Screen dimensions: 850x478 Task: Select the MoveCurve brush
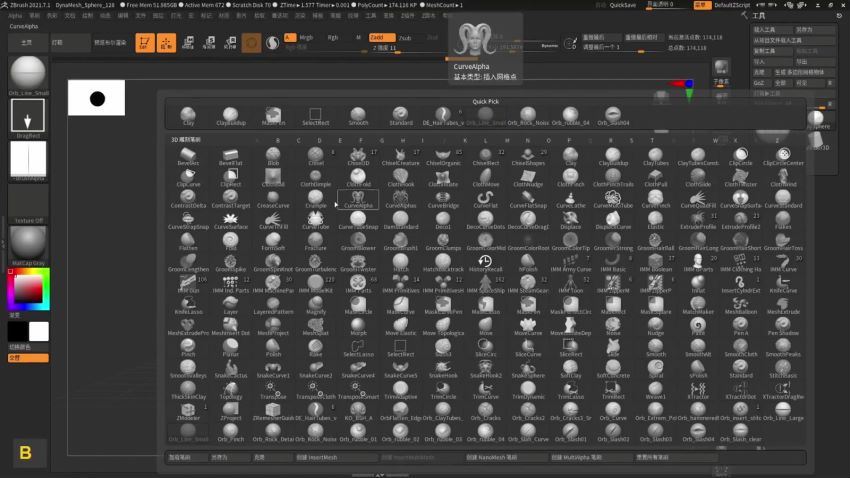pyautogui.click(x=528, y=326)
